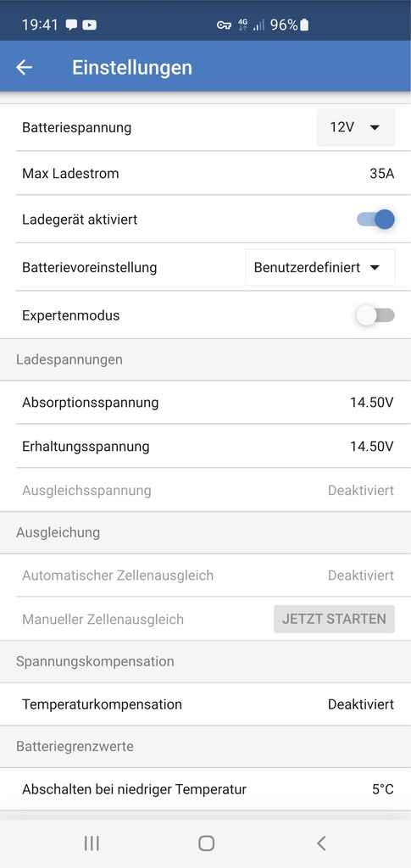Disable the Ladegerät aktiviert switch
Viewport: 411px width, 868px height.
(x=375, y=220)
